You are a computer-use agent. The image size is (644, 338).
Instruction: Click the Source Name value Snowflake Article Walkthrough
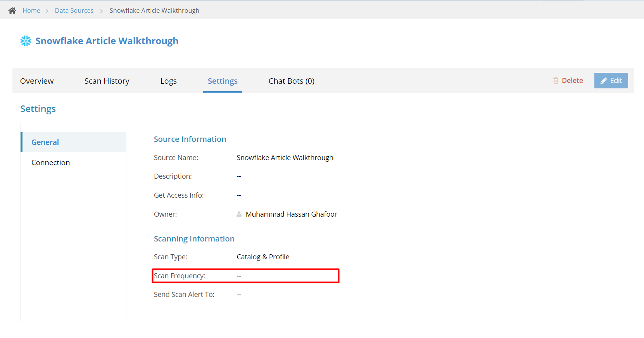point(285,157)
